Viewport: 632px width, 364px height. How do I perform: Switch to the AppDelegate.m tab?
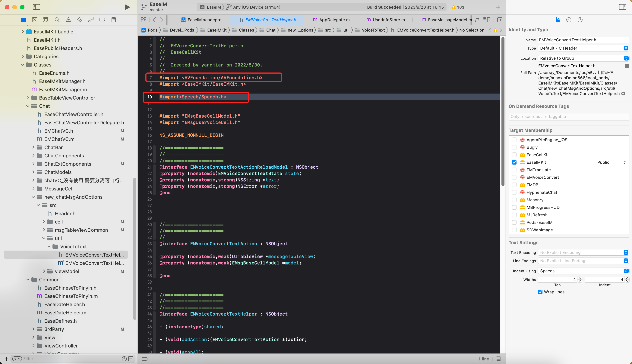point(331,20)
